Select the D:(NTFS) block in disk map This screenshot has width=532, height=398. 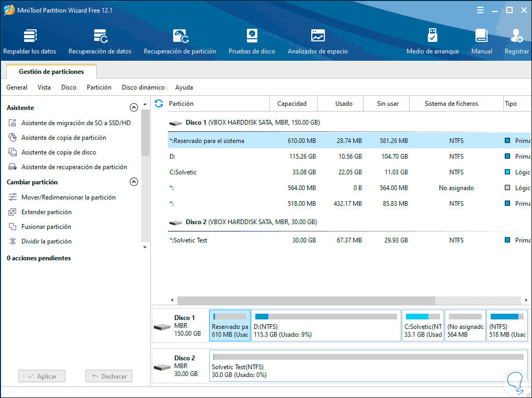point(325,326)
